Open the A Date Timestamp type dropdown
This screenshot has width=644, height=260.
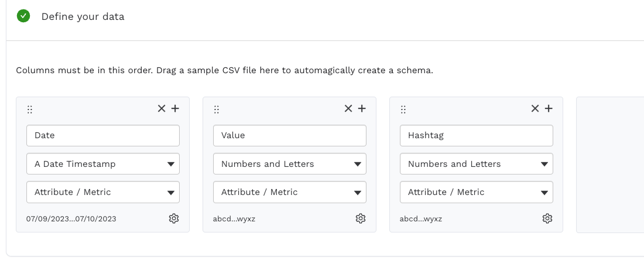coord(103,164)
